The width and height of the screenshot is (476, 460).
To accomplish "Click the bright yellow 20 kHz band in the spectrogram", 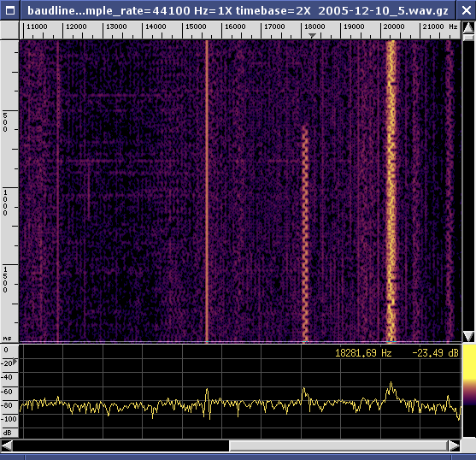I will point(391,191).
